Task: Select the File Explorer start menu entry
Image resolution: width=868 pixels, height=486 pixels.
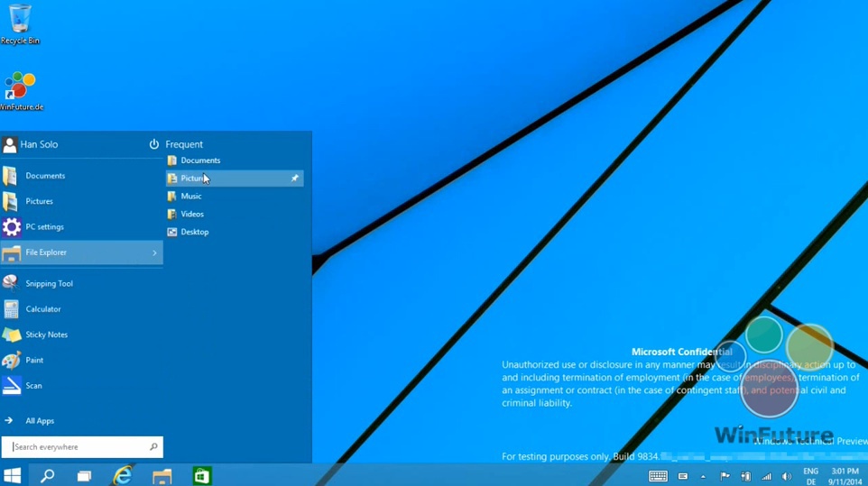Action: [x=81, y=252]
